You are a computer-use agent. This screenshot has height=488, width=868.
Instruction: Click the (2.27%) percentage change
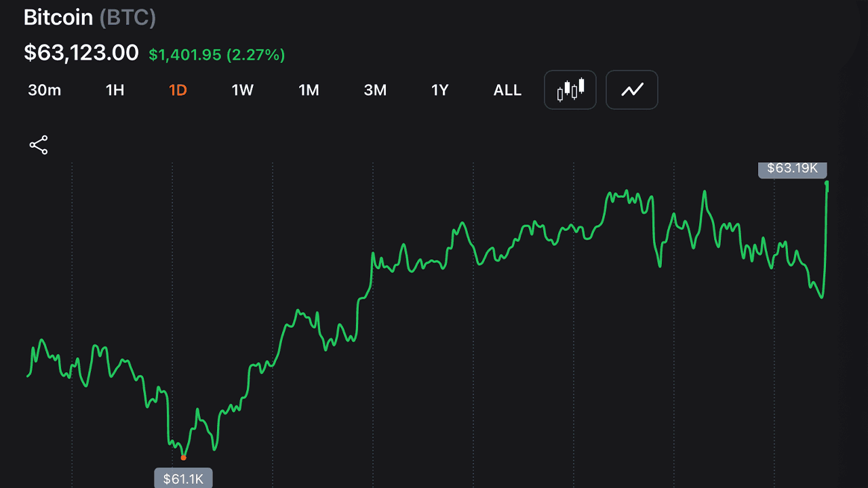tap(256, 55)
